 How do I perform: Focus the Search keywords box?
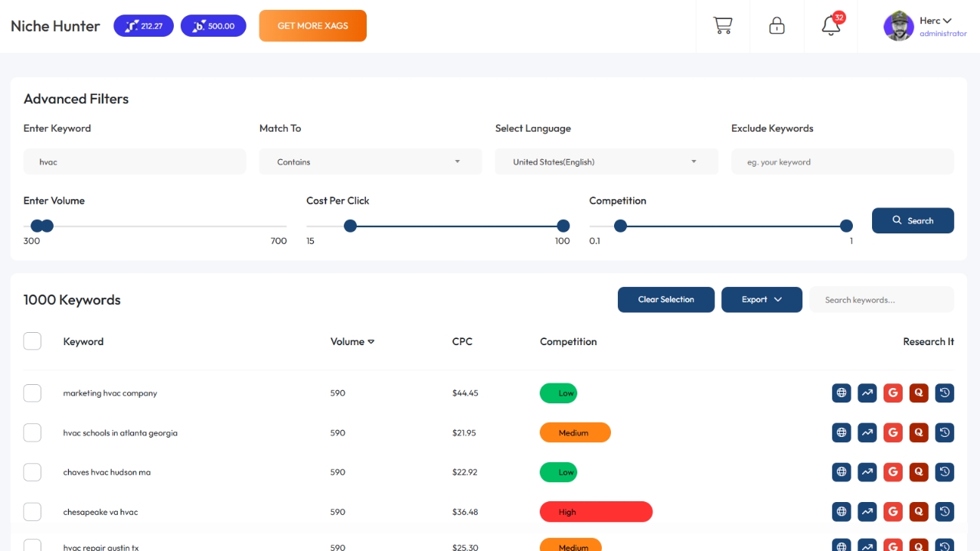pyautogui.click(x=882, y=299)
